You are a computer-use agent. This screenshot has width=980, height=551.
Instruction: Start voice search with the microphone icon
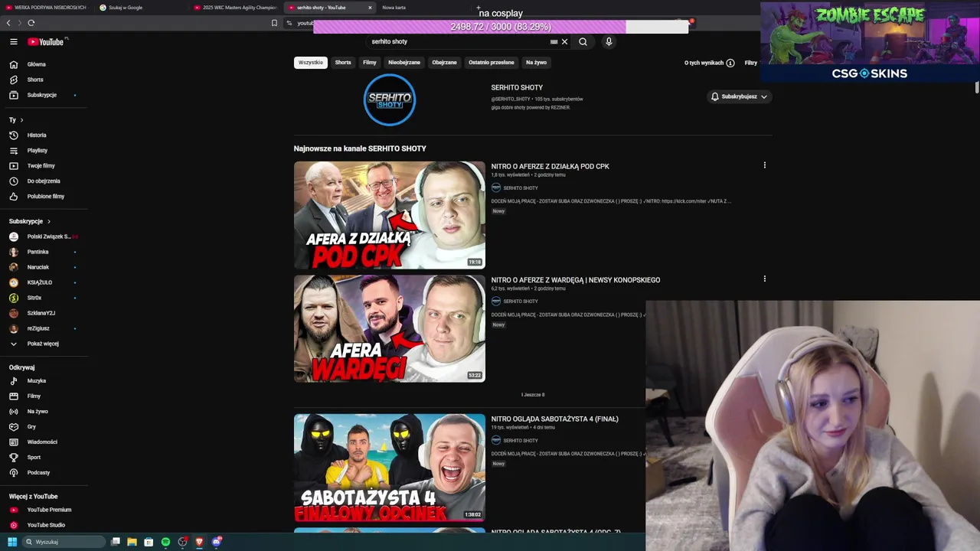[x=609, y=42]
